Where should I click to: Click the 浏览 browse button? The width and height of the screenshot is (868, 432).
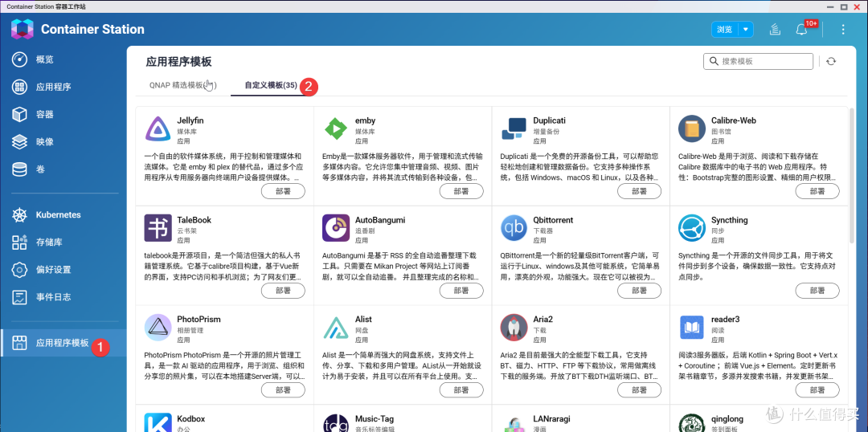(x=725, y=30)
